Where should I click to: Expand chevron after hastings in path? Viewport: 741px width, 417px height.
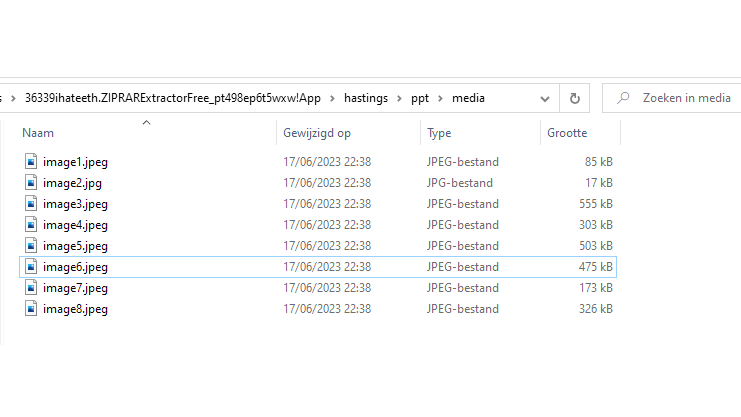tap(399, 98)
